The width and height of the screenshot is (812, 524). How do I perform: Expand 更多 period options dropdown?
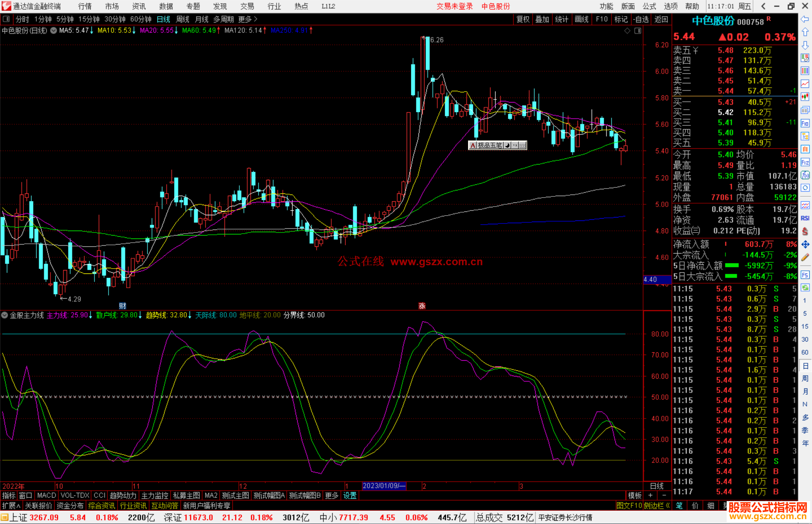pos(248,19)
